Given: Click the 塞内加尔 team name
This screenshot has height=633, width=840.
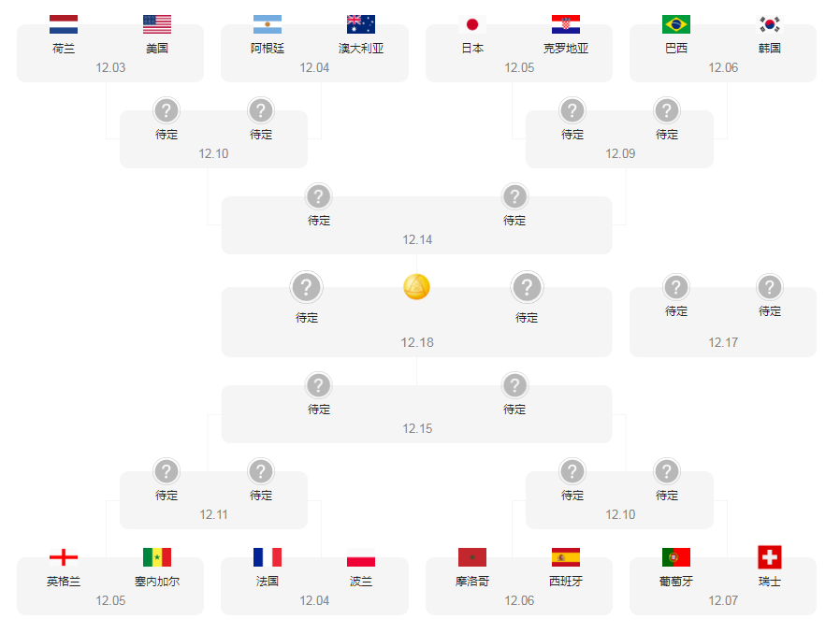Looking at the screenshot, I should click(x=157, y=581).
